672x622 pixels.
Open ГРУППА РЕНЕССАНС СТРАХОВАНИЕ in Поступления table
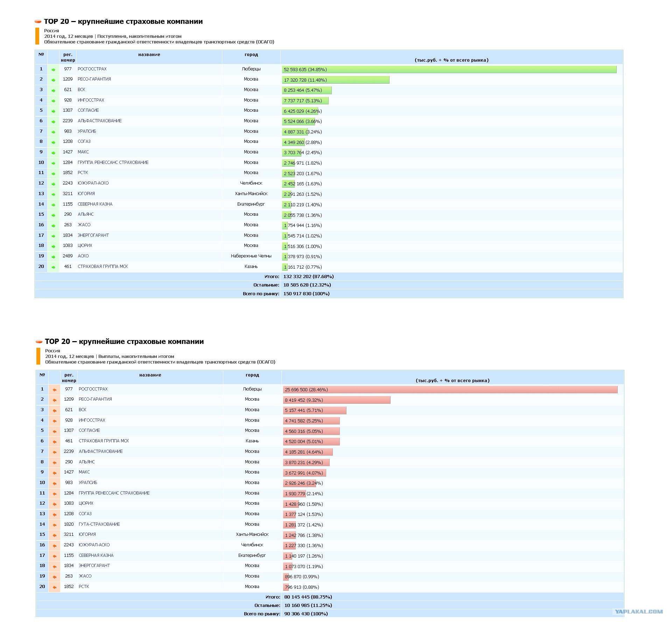tap(113, 163)
